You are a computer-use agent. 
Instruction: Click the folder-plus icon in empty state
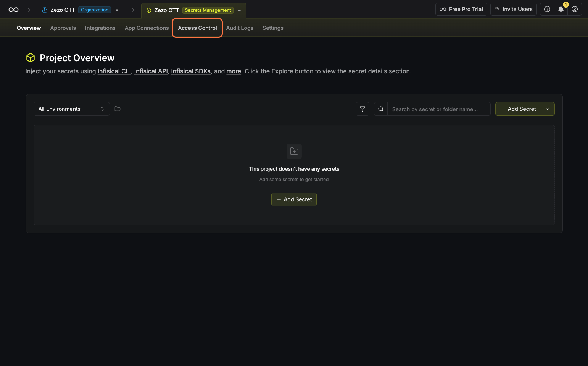point(294,151)
